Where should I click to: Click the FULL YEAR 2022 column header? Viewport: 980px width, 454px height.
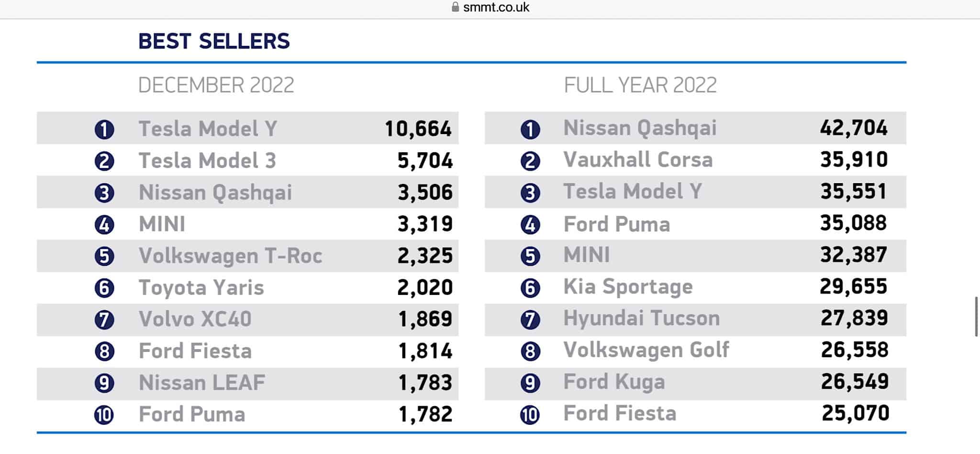[641, 84]
